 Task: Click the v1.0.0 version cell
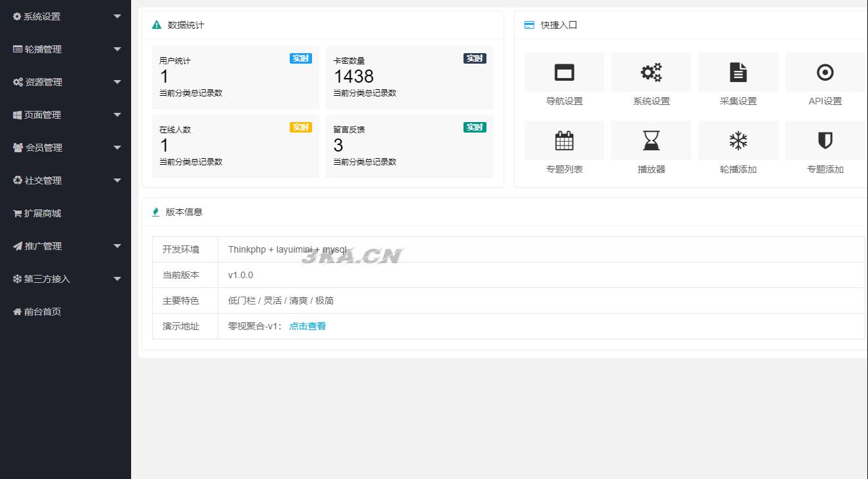point(541,275)
